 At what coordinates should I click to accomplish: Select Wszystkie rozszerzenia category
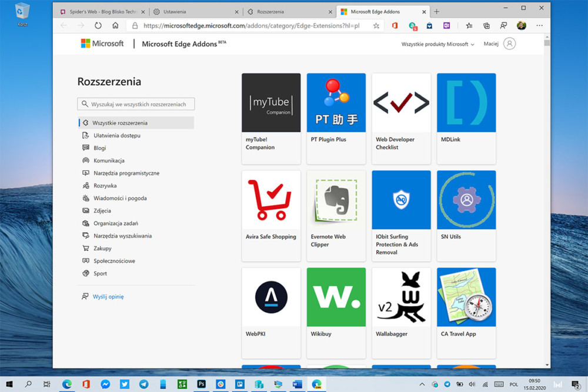tap(136, 123)
